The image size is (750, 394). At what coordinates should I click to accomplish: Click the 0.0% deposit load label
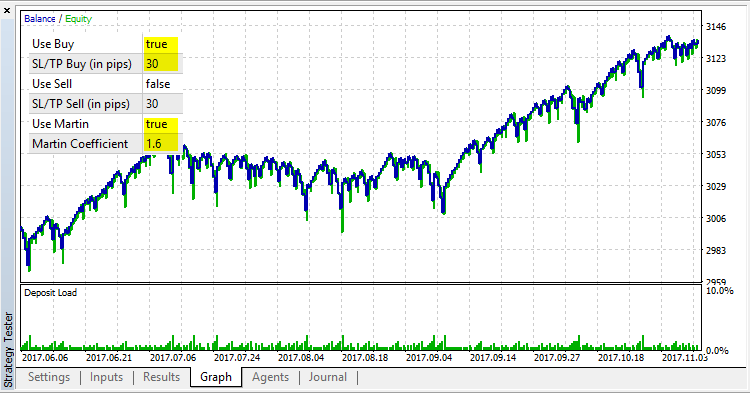[x=717, y=351]
